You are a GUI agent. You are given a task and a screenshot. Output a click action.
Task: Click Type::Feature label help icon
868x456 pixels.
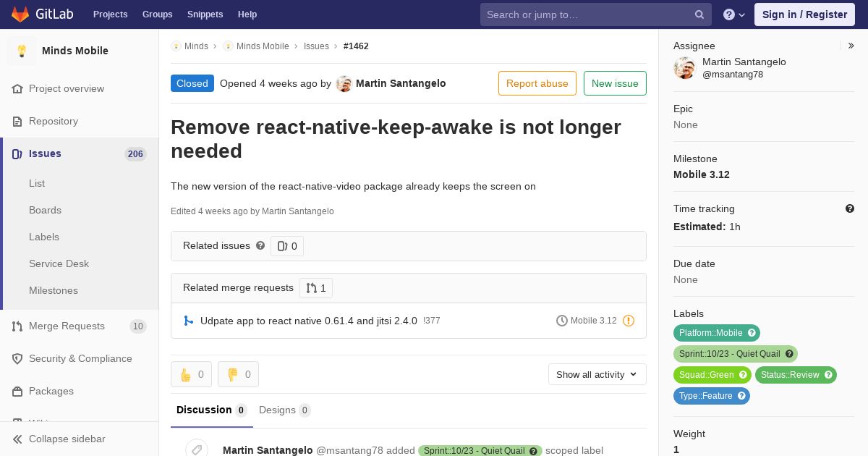[741, 396]
